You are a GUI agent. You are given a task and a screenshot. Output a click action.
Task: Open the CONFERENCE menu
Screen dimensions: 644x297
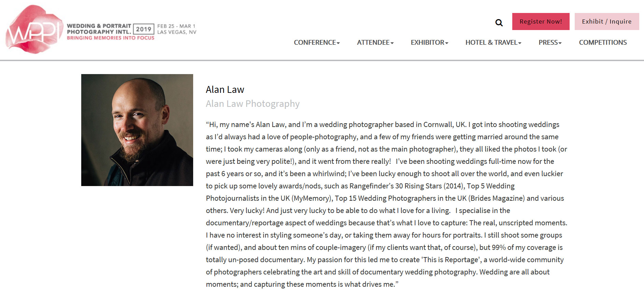click(315, 43)
